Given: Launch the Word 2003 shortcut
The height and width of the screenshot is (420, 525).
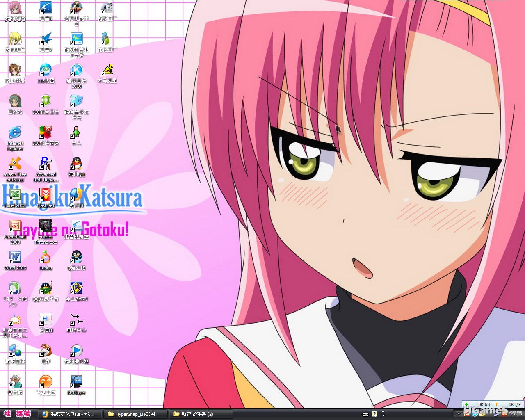Looking at the screenshot, I should [15, 258].
